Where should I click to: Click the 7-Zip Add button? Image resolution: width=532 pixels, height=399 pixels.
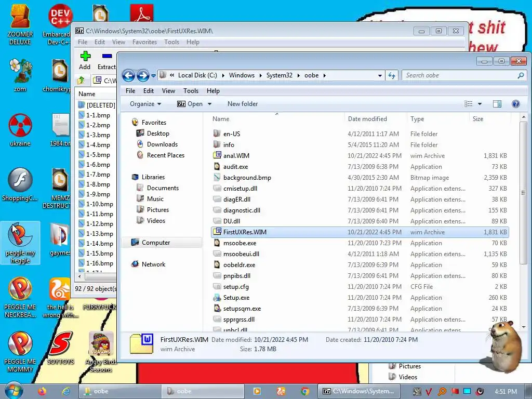(x=85, y=60)
